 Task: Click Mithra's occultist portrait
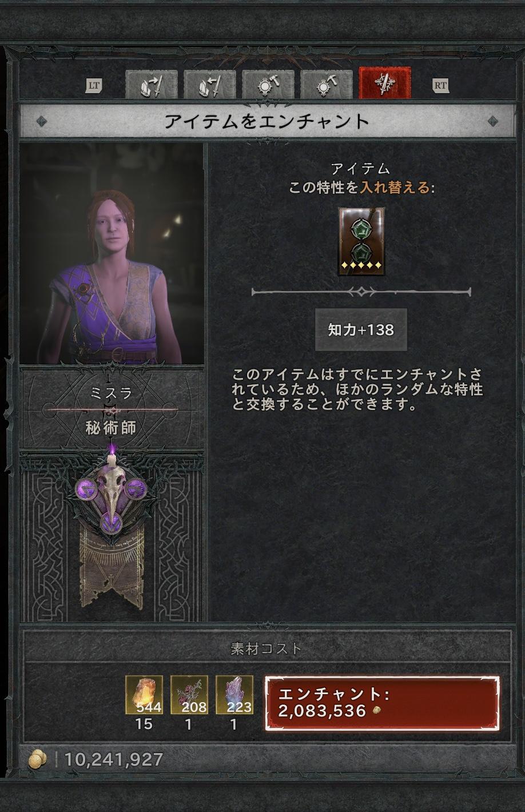click(112, 253)
